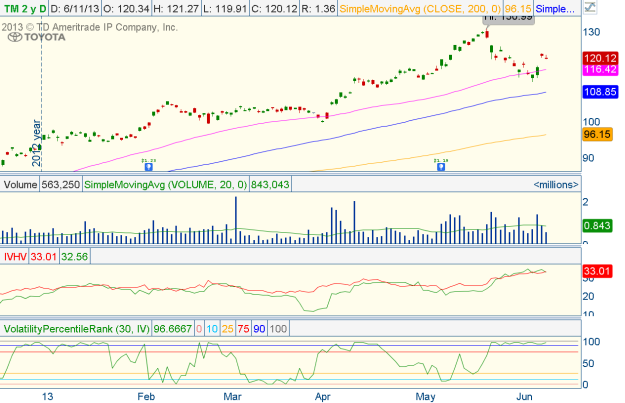Click the blue 108.85 moving average bubble
The width and height of the screenshot is (625, 403).
click(600, 92)
